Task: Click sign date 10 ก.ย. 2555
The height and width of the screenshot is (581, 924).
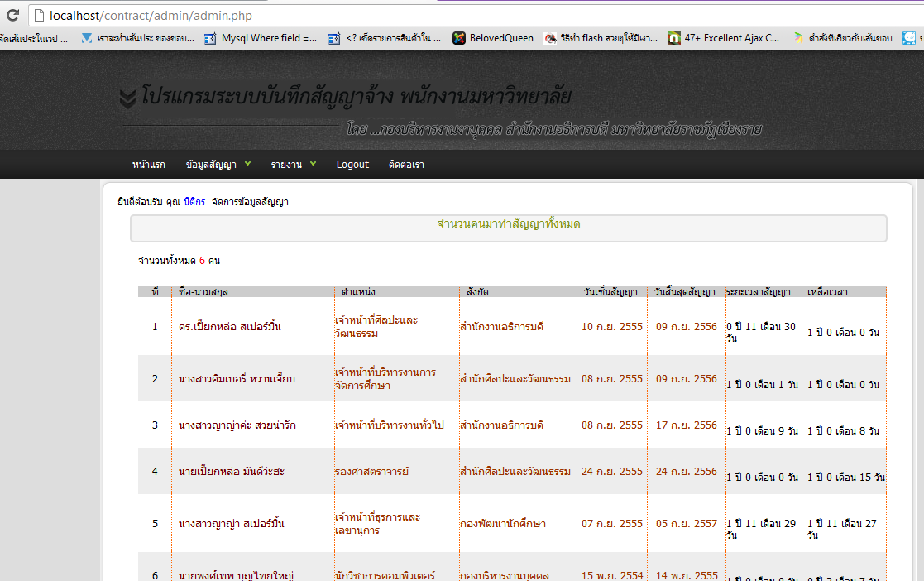Action: coord(612,326)
